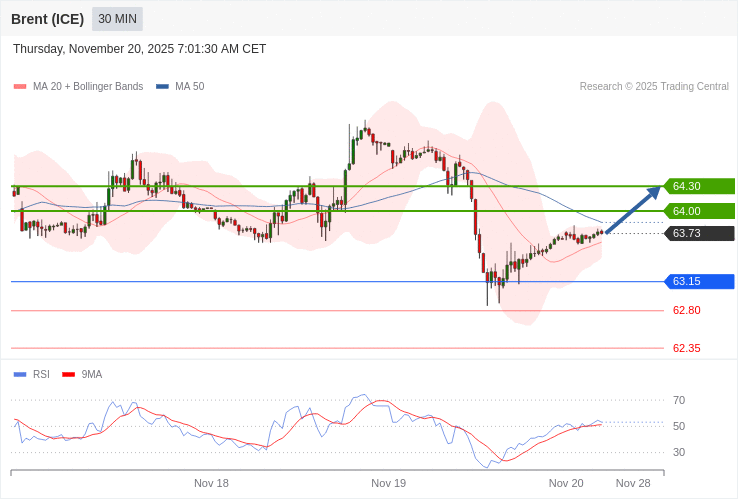This screenshot has height=500, width=738.
Task: Click the Nov 28 date axis label
Action: [633, 483]
